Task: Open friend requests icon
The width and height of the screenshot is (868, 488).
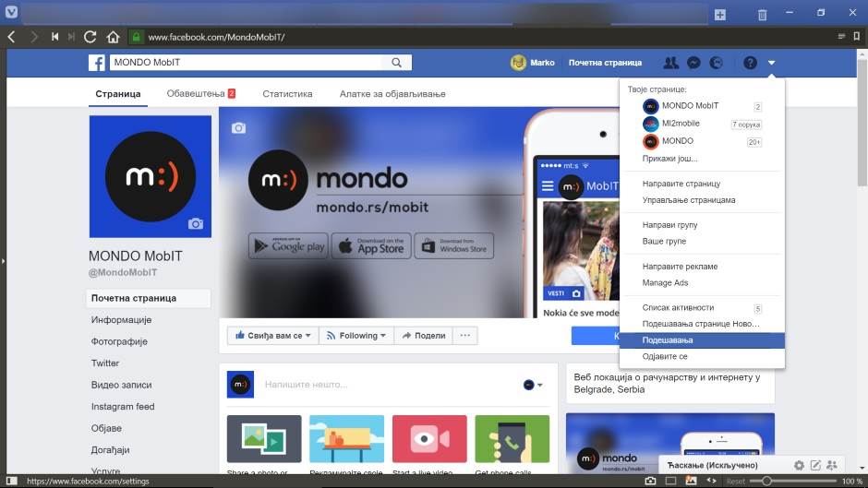Action: (x=671, y=63)
